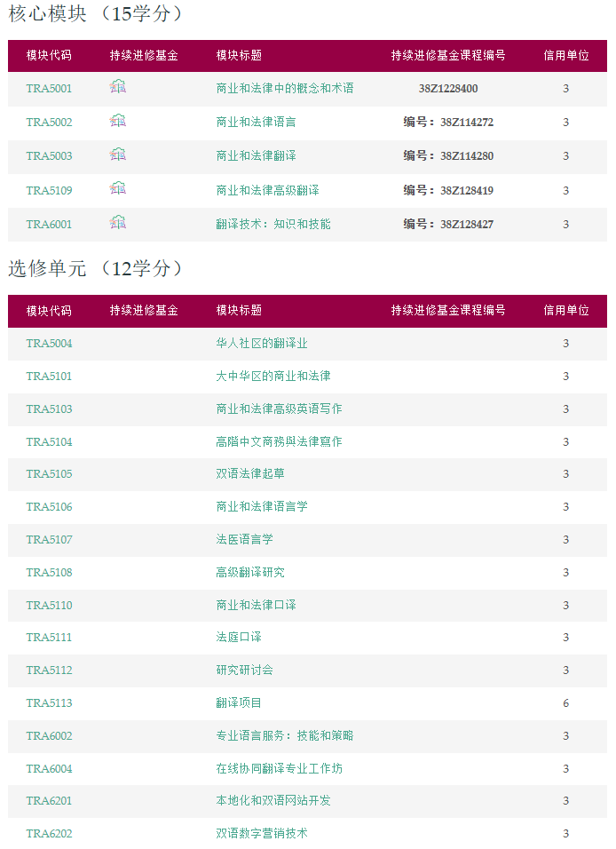Select the credit value 6 for TRA5113

[565, 703]
